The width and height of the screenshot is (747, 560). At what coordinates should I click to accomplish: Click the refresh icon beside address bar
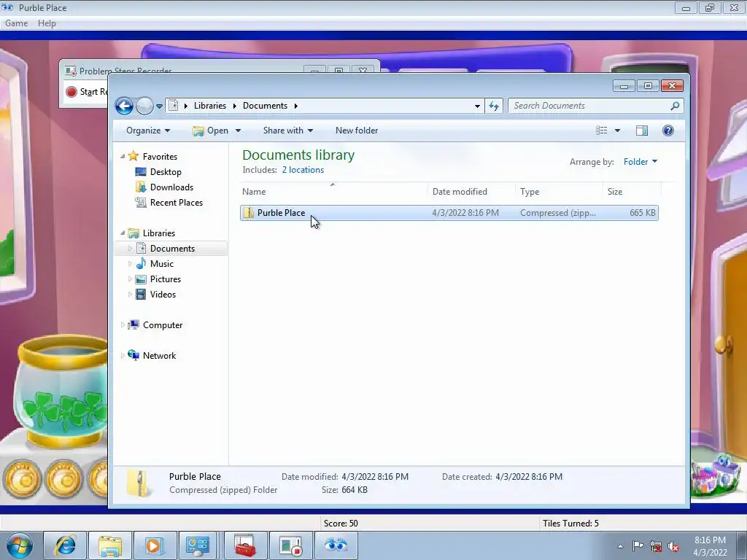494,106
